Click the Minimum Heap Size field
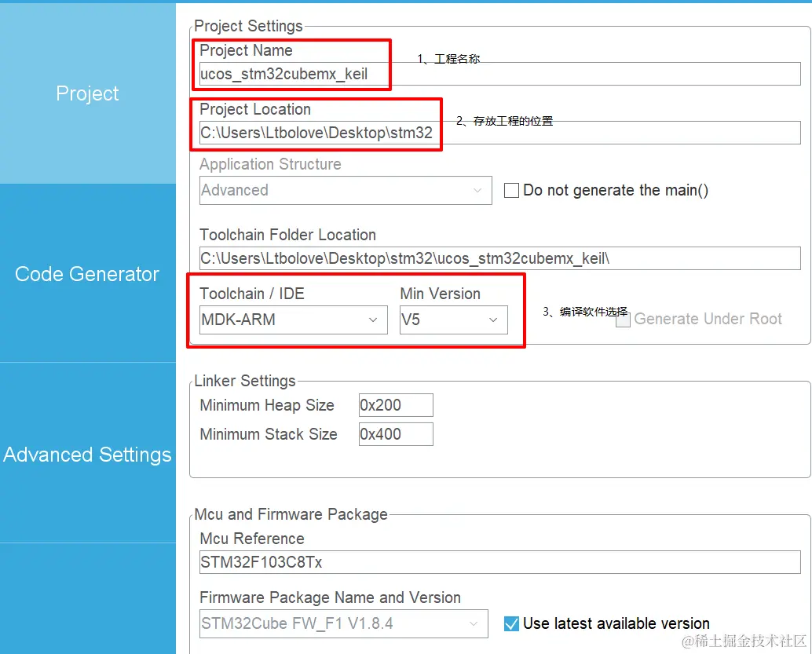This screenshot has width=812, height=654. (x=395, y=405)
